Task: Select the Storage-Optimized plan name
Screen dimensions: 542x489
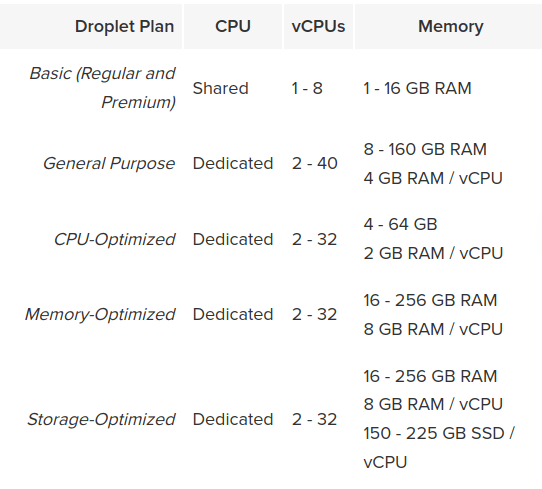Action: [x=101, y=419]
